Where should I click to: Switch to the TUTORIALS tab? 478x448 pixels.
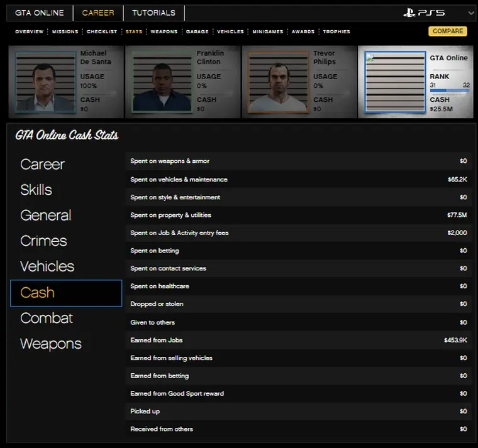(153, 13)
